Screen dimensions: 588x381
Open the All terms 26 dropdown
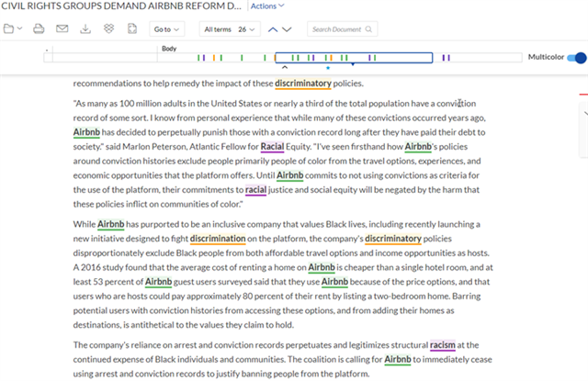230,29
